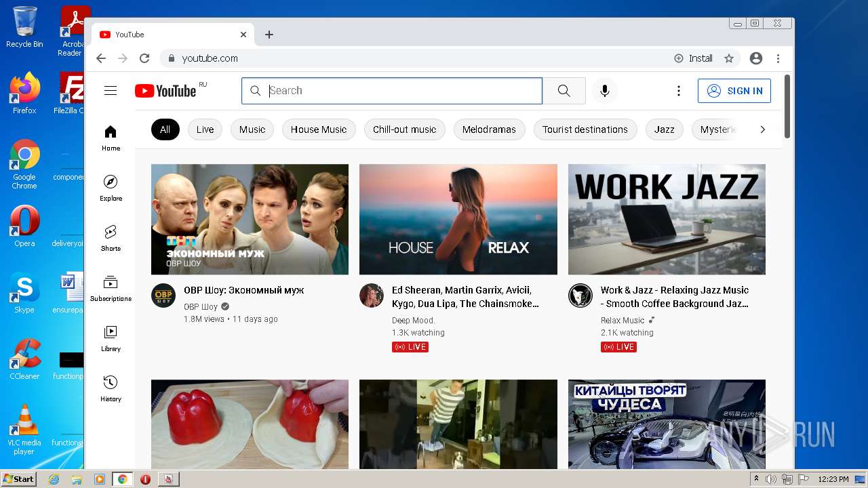Play the red bell pepper video thumbnail
Image resolution: width=868 pixels, height=488 pixels.
[x=250, y=424]
